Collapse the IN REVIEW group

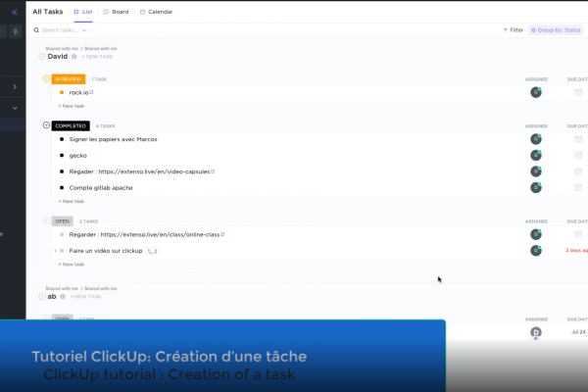pyautogui.click(x=46, y=78)
